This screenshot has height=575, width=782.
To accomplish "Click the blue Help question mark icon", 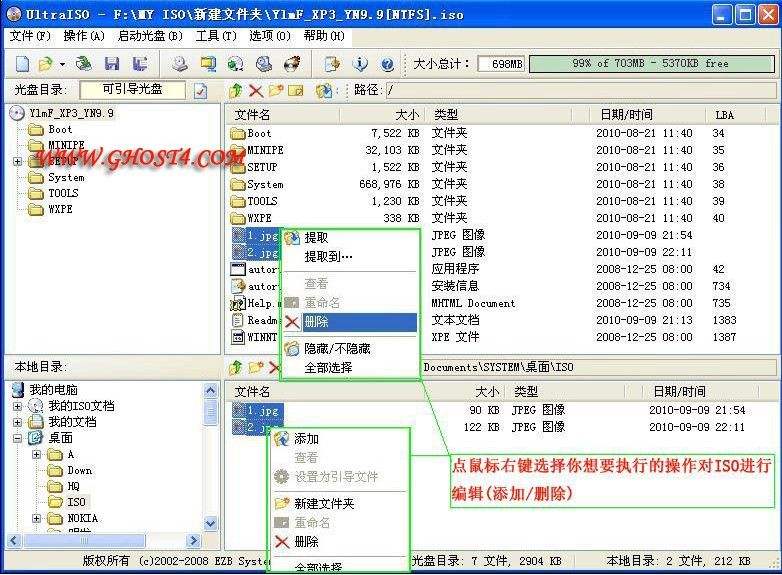I will pos(387,64).
